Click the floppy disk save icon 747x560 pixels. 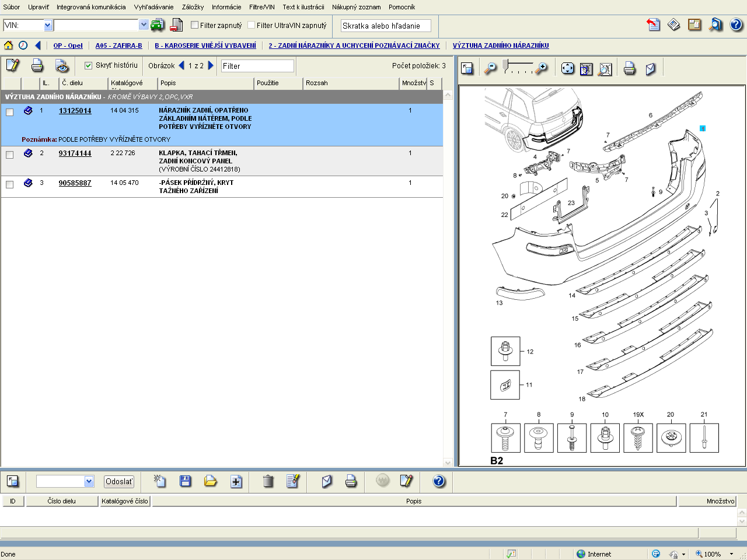pos(185,481)
